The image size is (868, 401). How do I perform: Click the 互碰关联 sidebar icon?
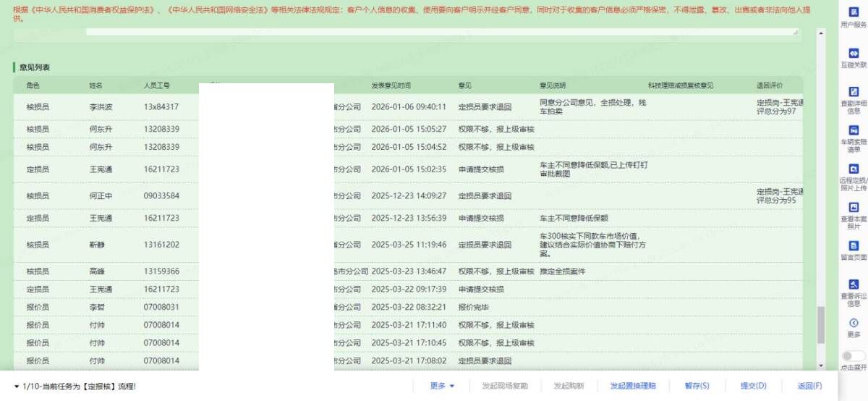pos(854,54)
